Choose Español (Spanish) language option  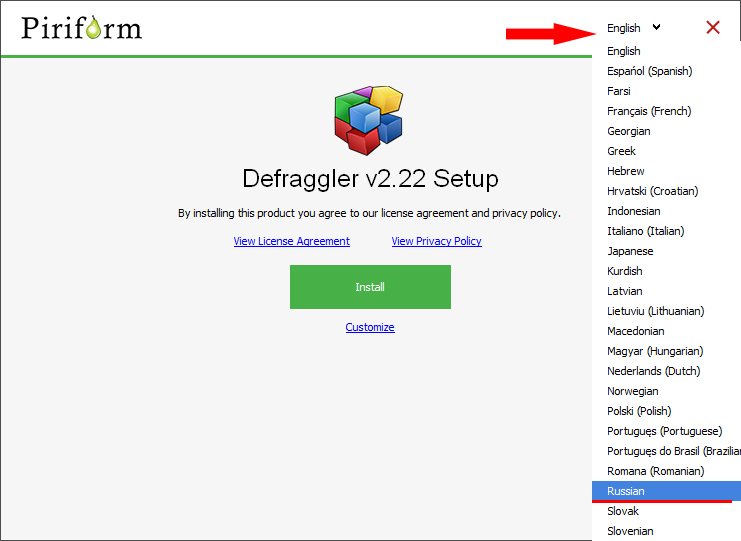pos(649,71)
